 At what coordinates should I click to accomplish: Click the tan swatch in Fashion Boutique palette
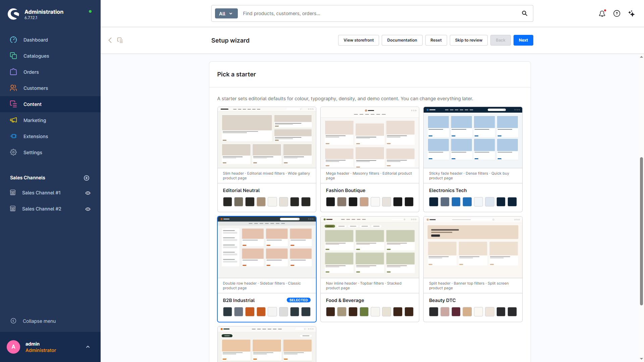click(364, 202)
